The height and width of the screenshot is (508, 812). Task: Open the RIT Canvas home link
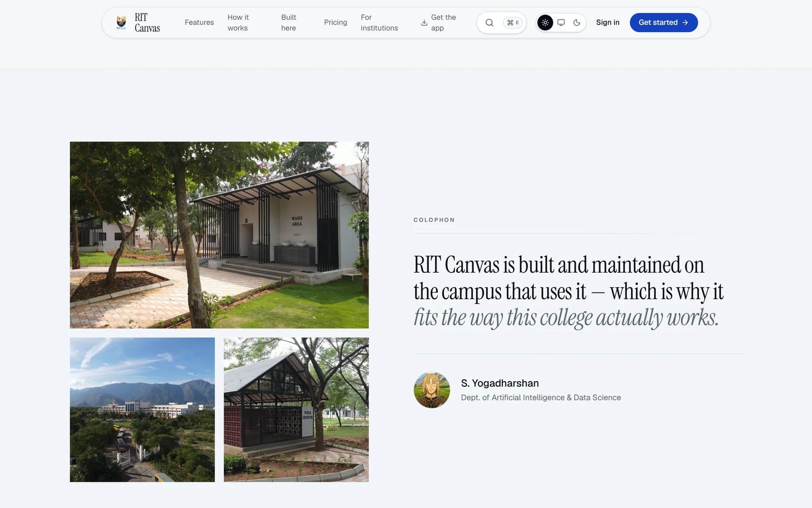[x=138, y=22]
